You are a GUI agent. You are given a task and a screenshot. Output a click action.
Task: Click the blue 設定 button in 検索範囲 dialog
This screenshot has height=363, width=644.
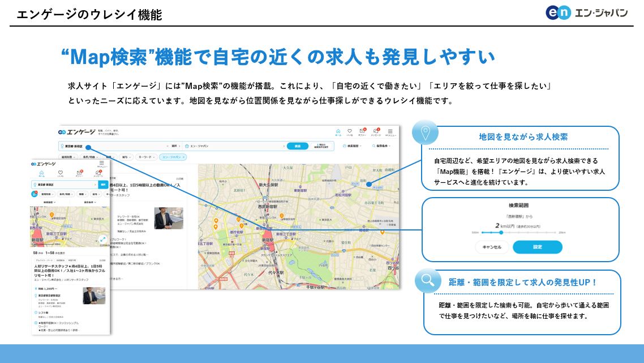click(538, 247)
